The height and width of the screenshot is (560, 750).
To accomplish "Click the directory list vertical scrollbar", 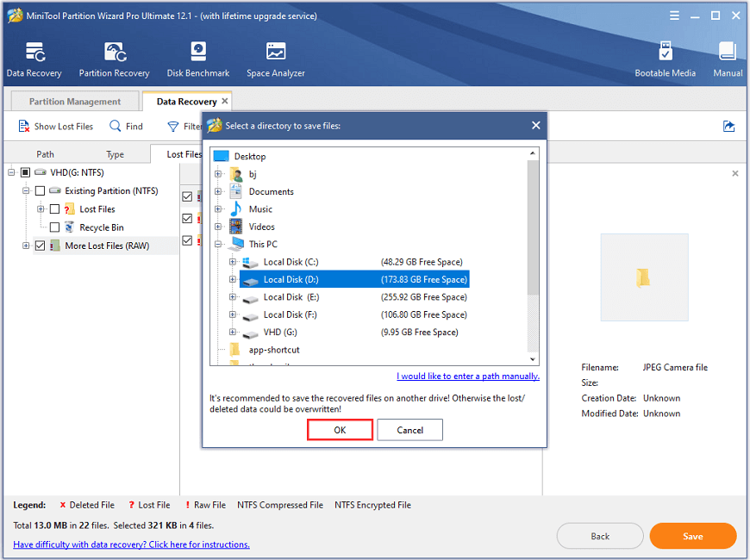I will pyautogui.click(x=533, y=258).
